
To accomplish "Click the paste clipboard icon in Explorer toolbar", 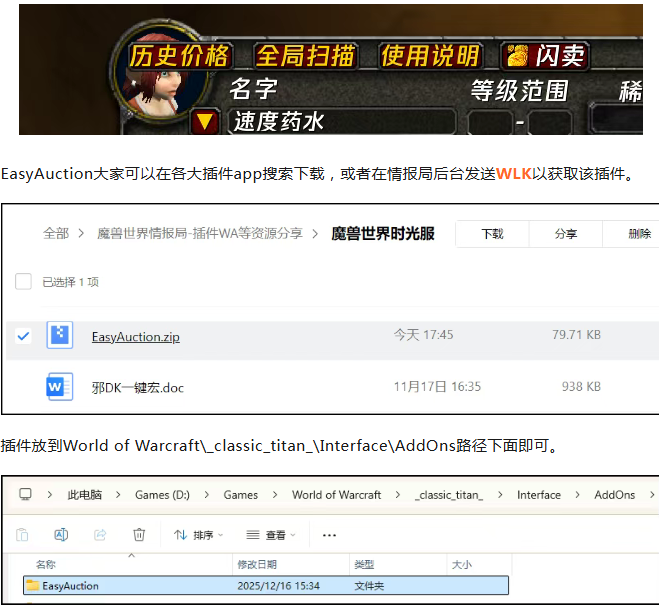I will coord(22,534).
